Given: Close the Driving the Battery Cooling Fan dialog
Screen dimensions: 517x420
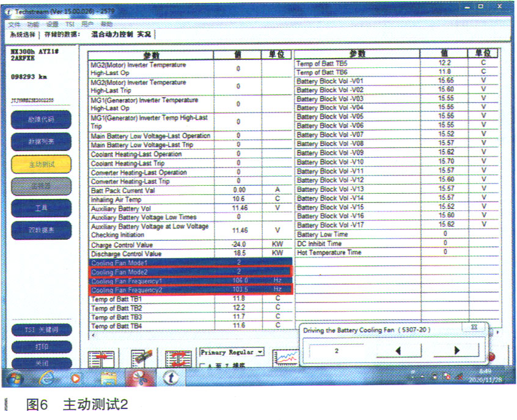Looking at the screenshot, I should (474, 327).
